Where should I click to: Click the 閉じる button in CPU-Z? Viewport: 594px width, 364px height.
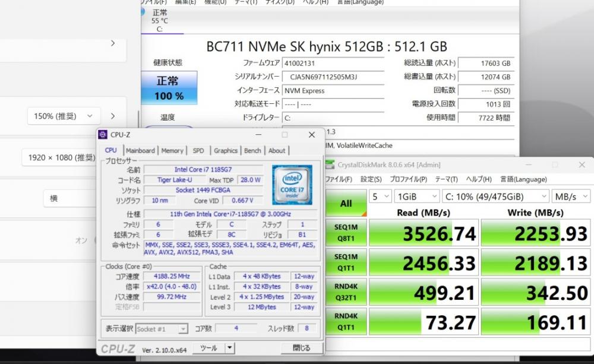(x=302, y=348)
